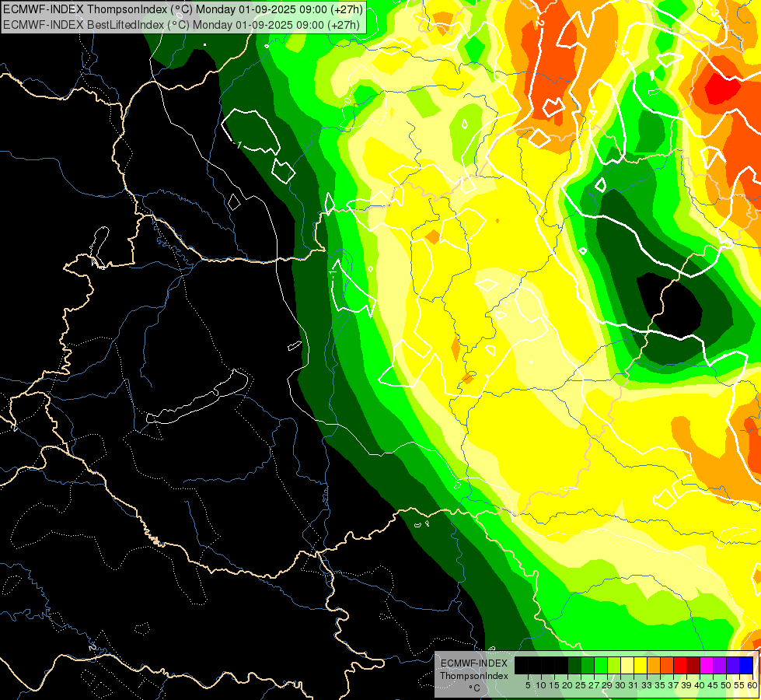Click the legend ThompsonIndex label
This screenshot has height=700, width=761.
tap(474, 676)
